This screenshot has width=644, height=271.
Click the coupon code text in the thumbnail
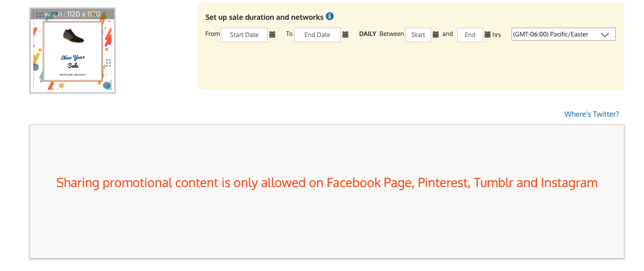72,76
